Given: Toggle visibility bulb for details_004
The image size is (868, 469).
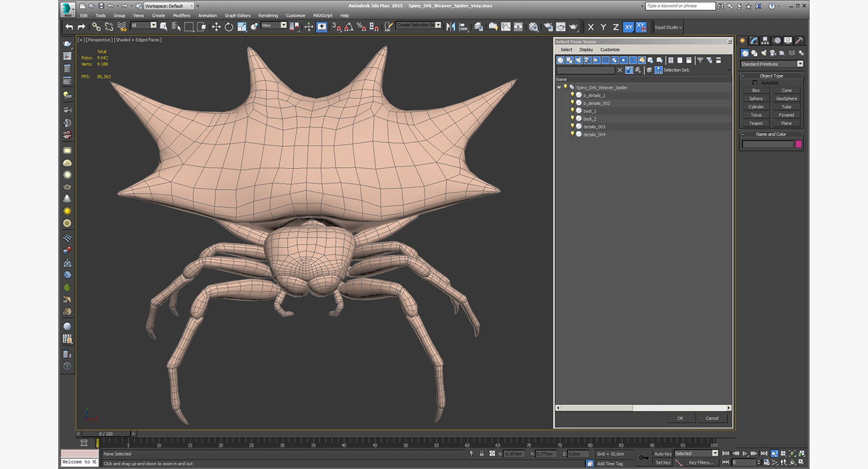Looking at the screenshot, I should pyautogui.click(x=572, y=134).
